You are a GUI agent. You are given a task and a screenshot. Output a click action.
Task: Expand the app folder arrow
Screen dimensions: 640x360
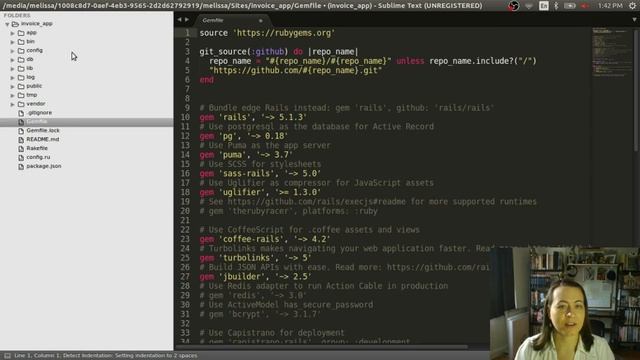tap(13, 33)
